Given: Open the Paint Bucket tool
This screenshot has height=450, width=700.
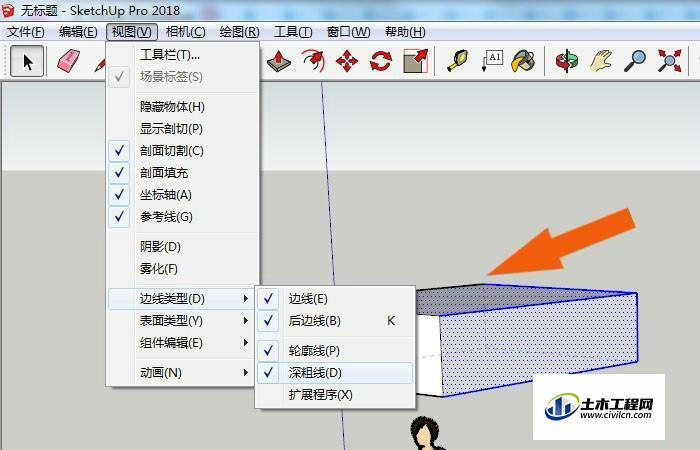Looking at the screenshot, I should pos(523,61).
